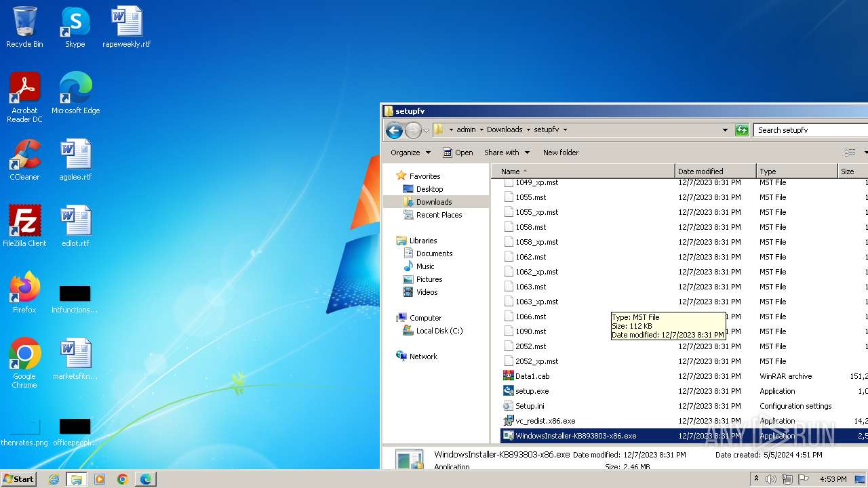Click the New folder button
Screen dimensions: 868x488
[x=561, y=152]
